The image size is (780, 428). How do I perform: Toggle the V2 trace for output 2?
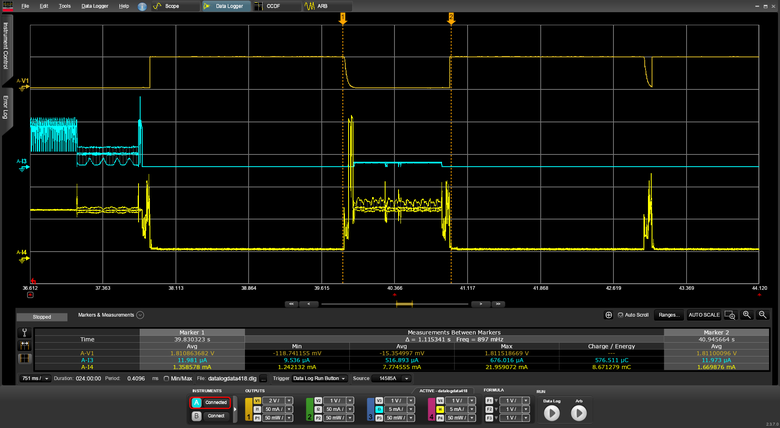coord(318,401)
